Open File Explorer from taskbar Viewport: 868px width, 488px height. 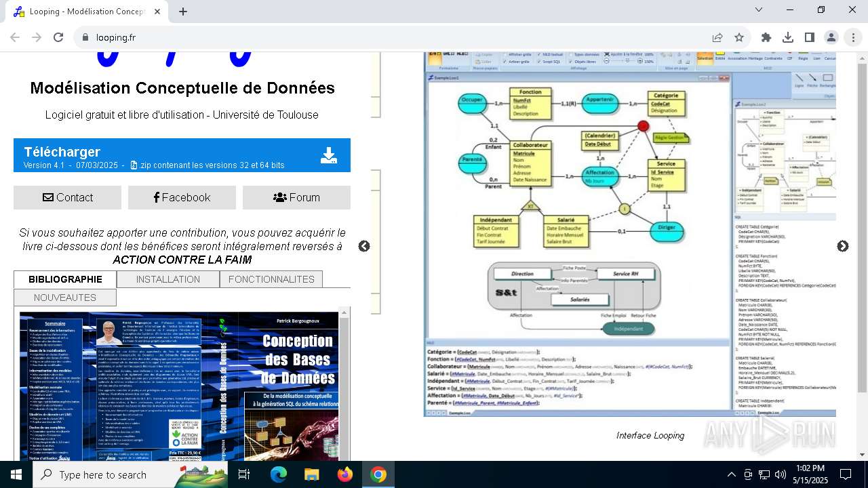coord(311,474)
